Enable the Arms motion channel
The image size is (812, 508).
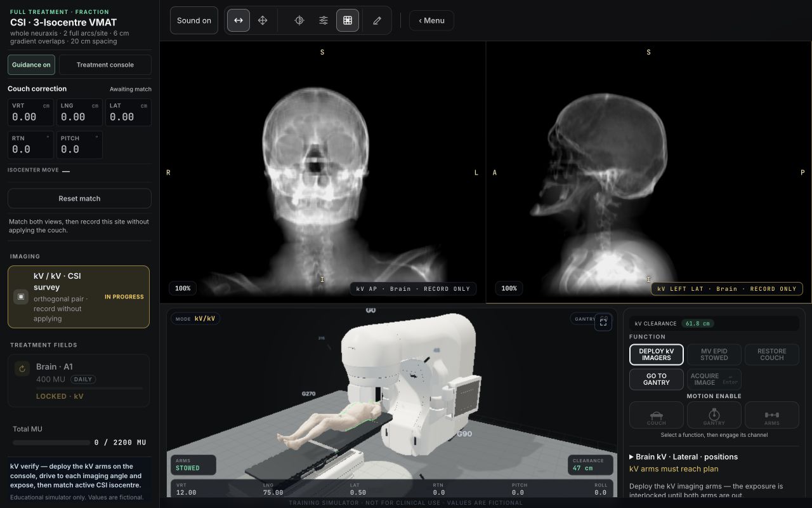coord(772,415)
